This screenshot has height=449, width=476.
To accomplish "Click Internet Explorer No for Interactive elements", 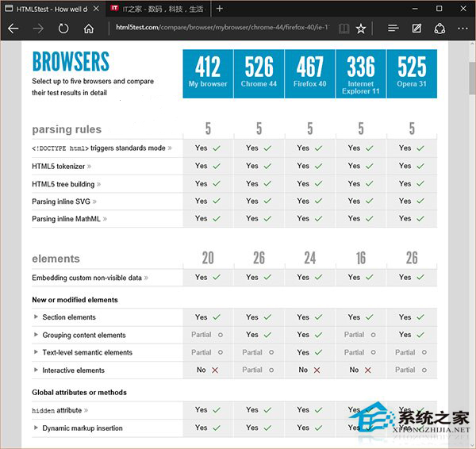I will point(361,370).
